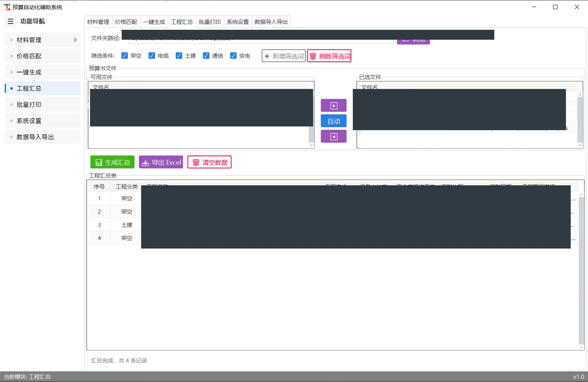The width and height of the screenshot is (588, 382).
Task: Click the 新增筛选词 button
Action: point(284,56)
